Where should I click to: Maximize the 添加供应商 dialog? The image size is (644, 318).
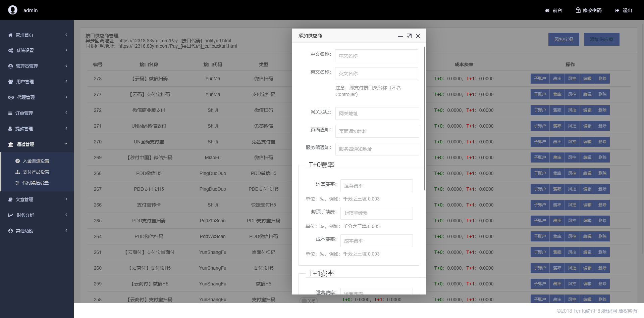click(409, 36)
